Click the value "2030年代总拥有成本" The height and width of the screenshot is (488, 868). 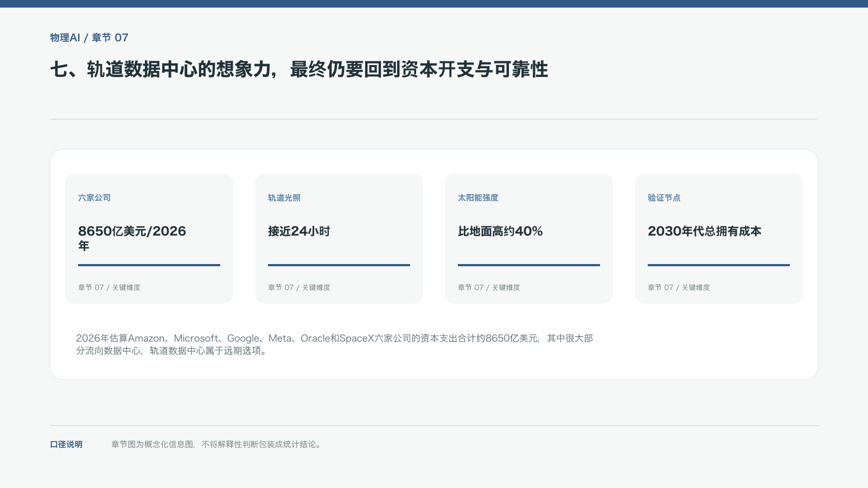[705, 231]
